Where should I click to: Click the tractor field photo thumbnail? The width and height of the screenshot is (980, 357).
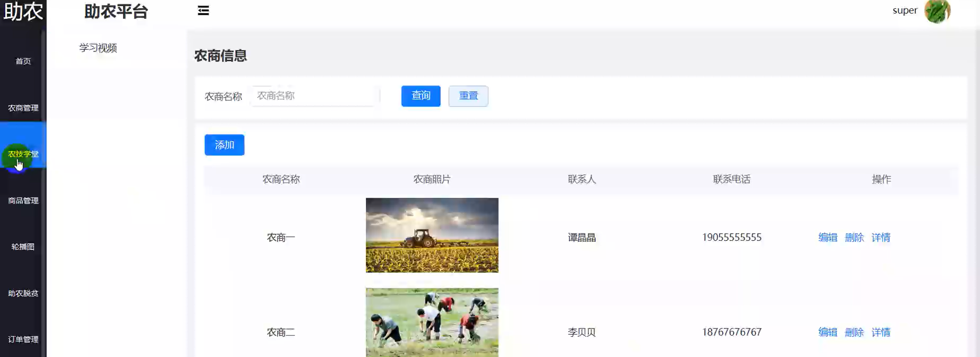click(x=432, y=235)
